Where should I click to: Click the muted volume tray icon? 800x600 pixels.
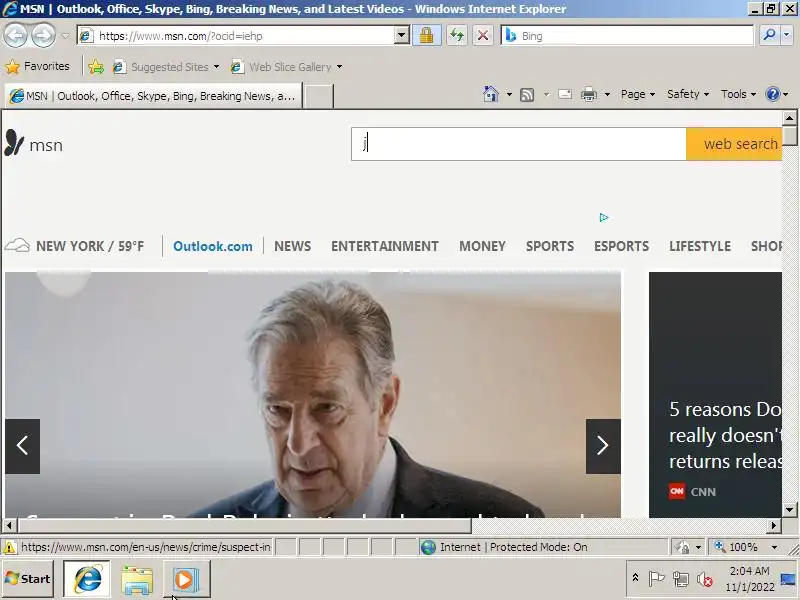click(x=705, y=579)
